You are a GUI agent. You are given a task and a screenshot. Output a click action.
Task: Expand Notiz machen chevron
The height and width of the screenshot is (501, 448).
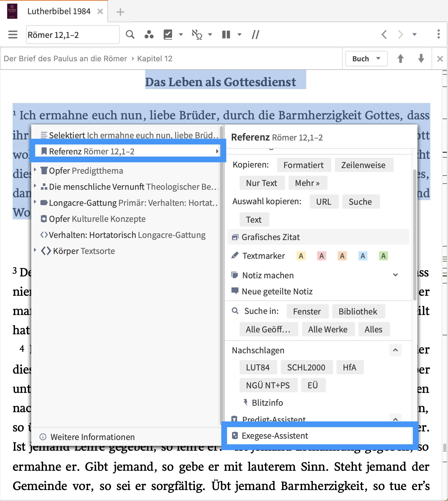(x=396, y=275)
